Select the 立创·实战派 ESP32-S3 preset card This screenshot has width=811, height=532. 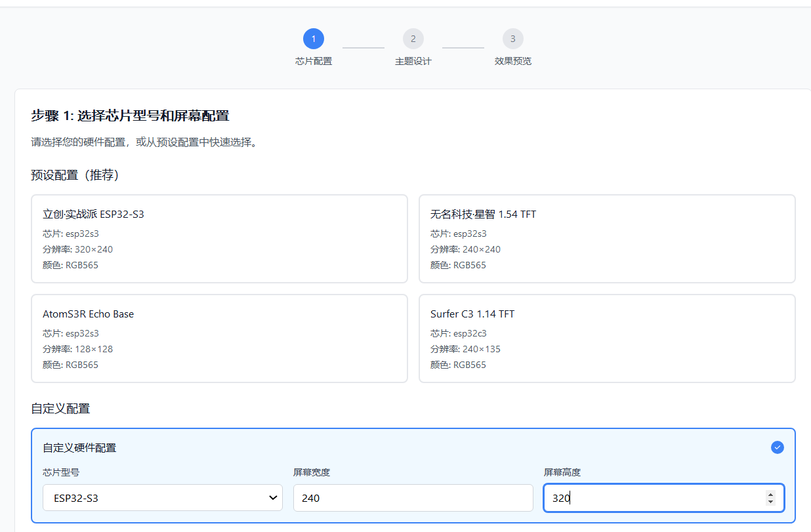[219, 239]
